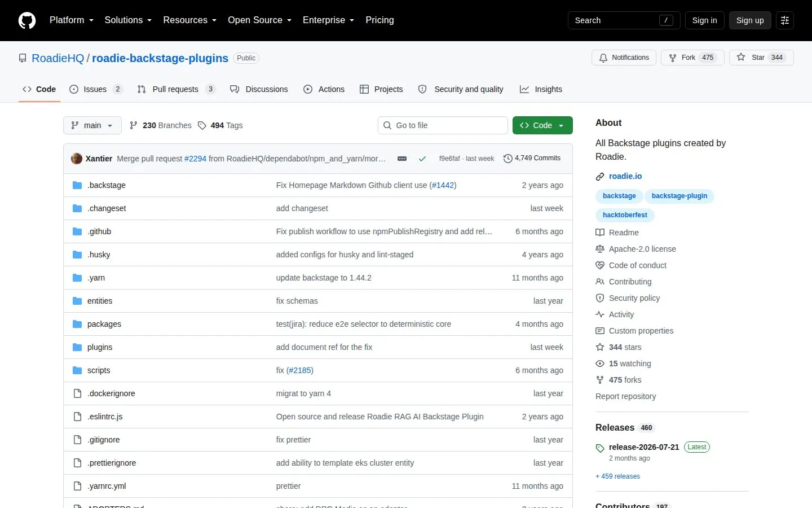Open the .yarn folder icon
The height and width of the screenshot is (508, 812).
(77, 278)
